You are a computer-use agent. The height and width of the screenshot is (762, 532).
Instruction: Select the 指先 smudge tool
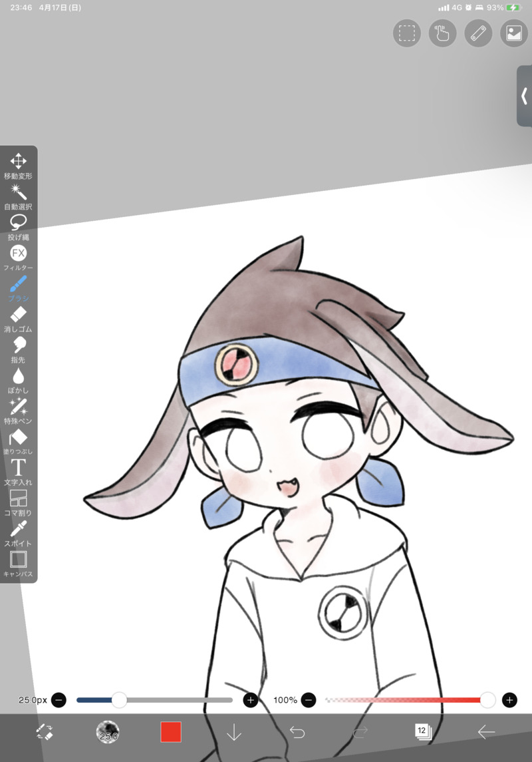[19, 350]
